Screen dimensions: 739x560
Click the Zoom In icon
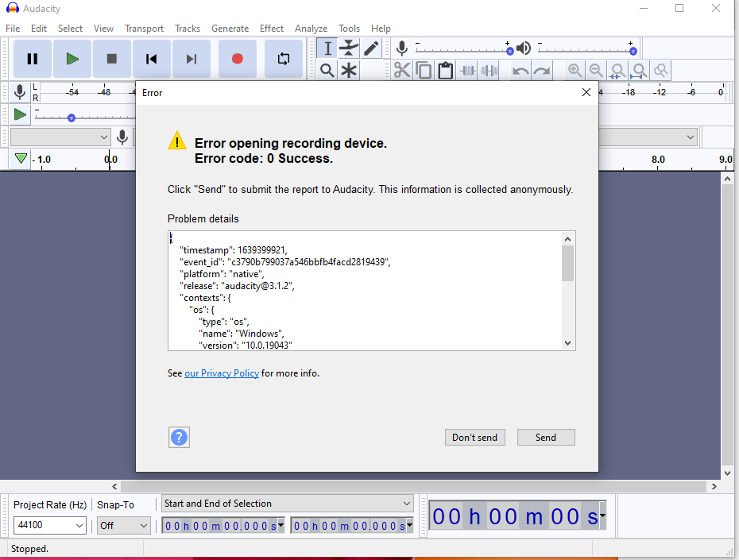click(575, 71)
